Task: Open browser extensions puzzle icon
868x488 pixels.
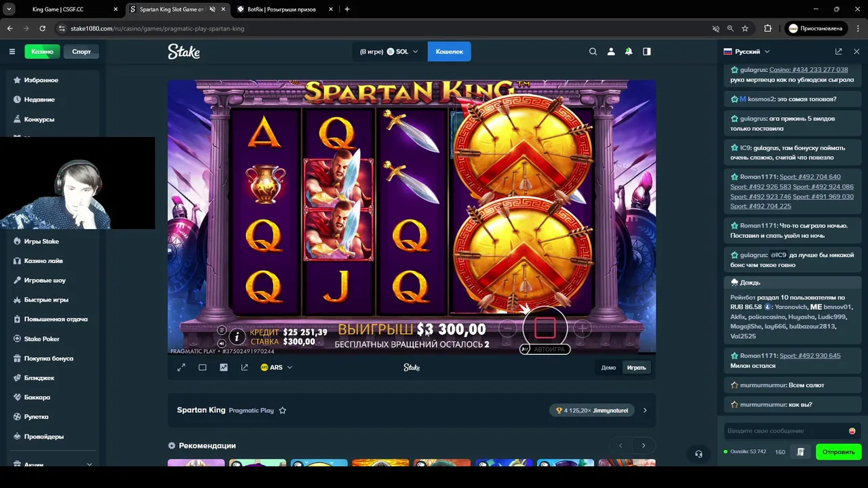Action: coord(768,28)
